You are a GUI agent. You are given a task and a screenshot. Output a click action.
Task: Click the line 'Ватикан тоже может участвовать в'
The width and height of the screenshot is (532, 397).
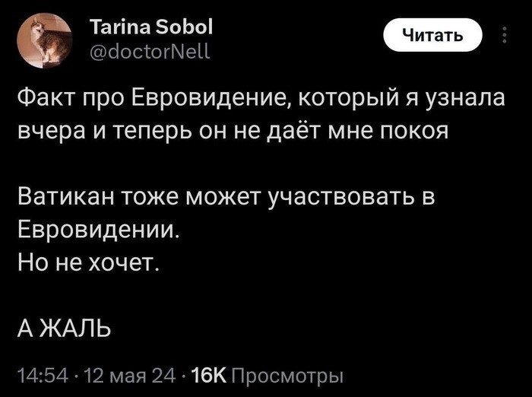coord(228,197)
